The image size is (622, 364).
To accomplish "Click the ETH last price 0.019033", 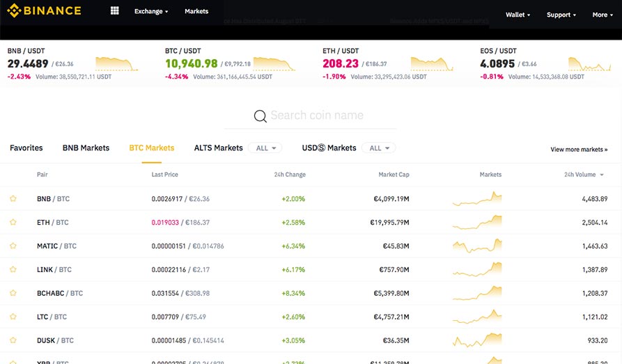I will [165, 223].
